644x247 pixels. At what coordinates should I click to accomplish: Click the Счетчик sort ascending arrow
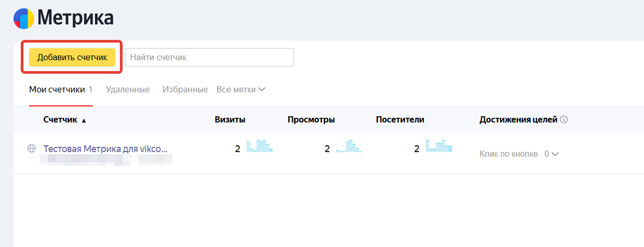point(84,121)
